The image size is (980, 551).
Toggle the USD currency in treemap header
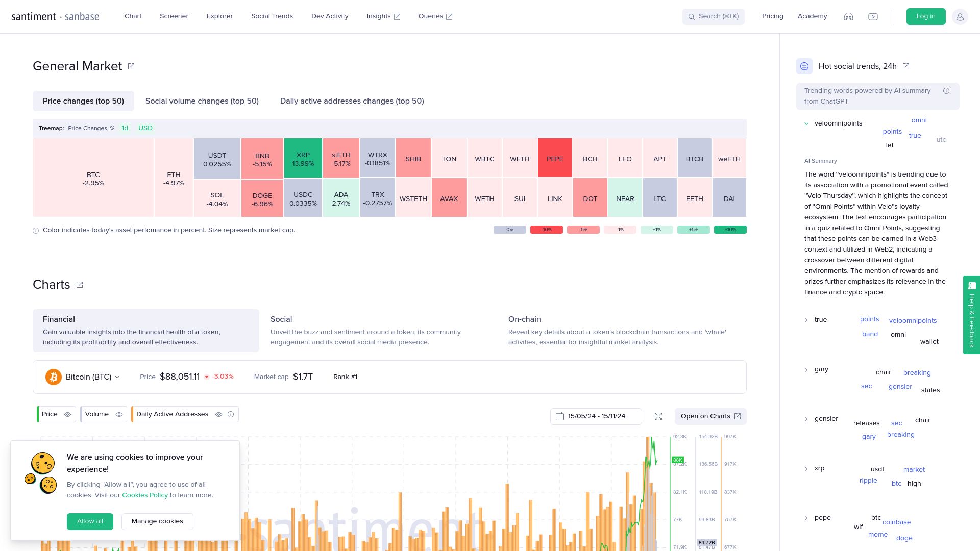[x=145, y=128]
